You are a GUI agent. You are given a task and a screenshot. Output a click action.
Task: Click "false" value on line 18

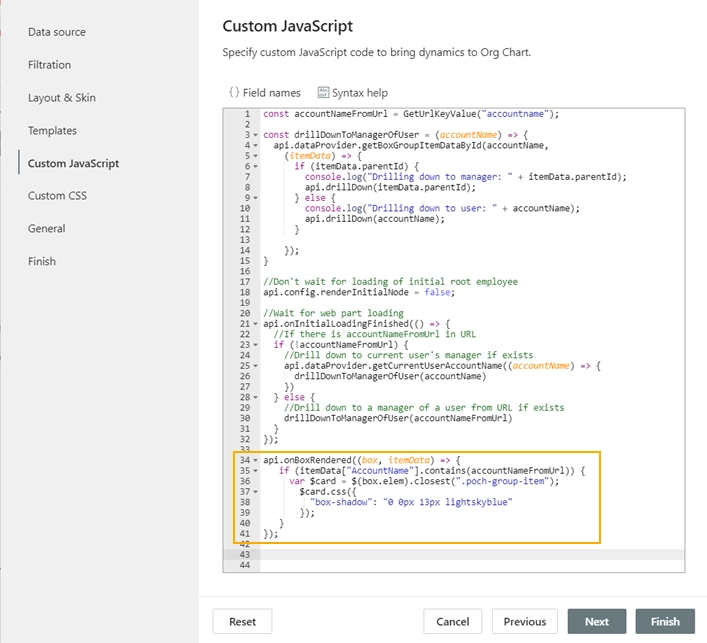coord(437,292)
